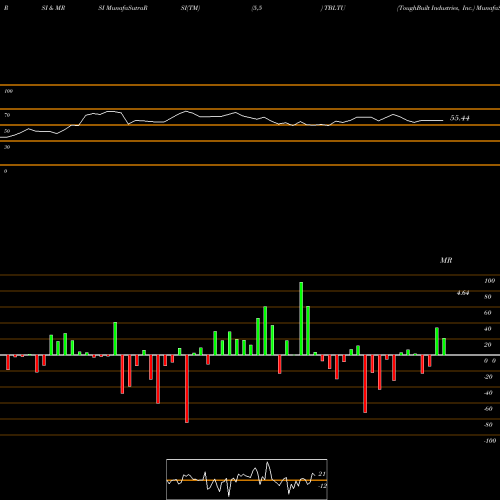Click the TBLTU ticker text in header

pyautogui.click(x=334, y=8)
